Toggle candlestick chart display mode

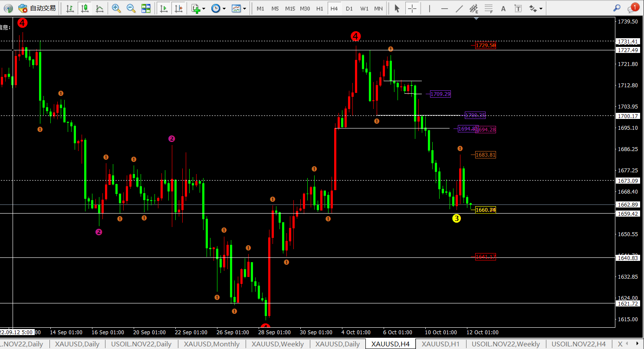coord(85,8)
